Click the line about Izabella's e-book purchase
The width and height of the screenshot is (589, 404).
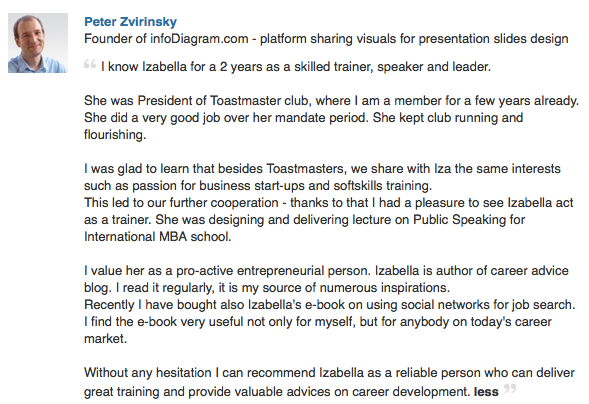[x=330, y=305]
